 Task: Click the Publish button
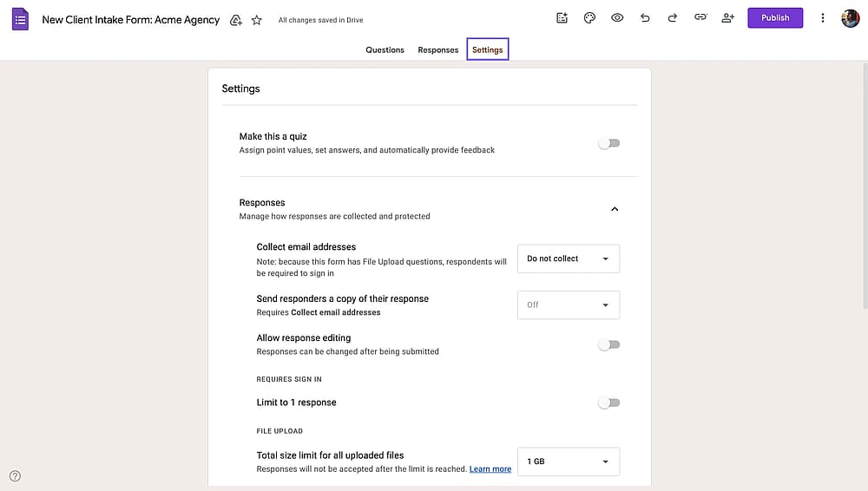point(775,17)
